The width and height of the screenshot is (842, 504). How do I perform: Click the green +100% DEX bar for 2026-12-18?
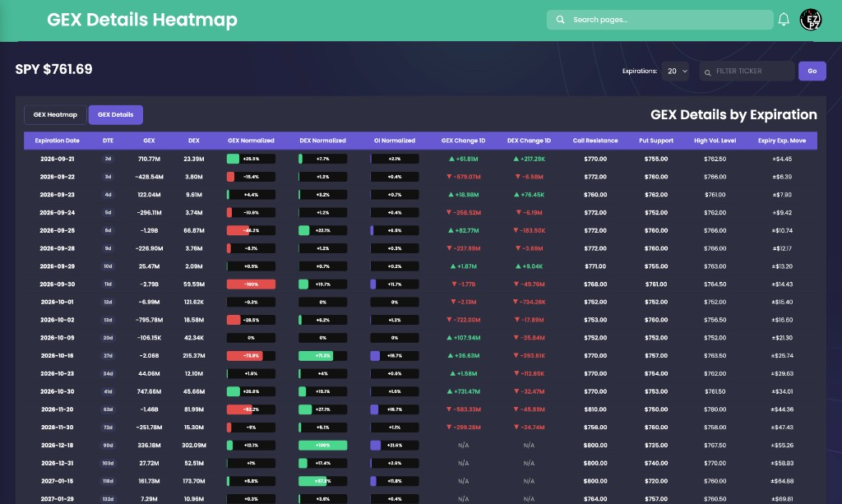tap(322, 446)
